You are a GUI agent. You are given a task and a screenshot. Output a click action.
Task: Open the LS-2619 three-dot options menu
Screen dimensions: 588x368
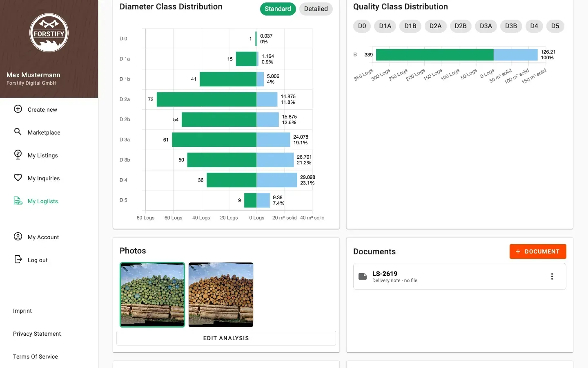click(x=552, y=276)
